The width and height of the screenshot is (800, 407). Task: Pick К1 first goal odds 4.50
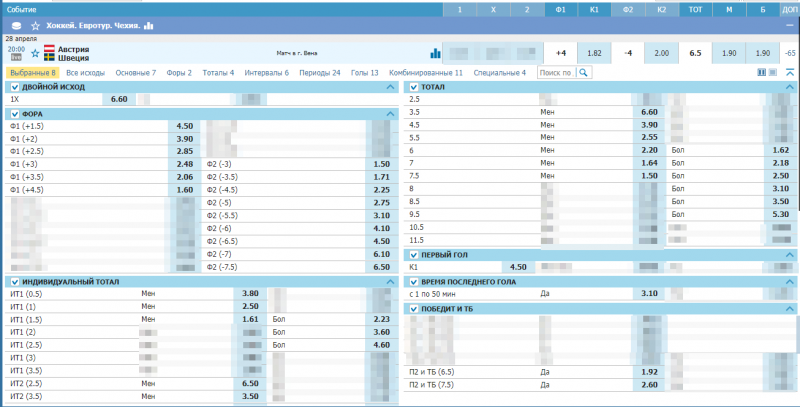518,268
